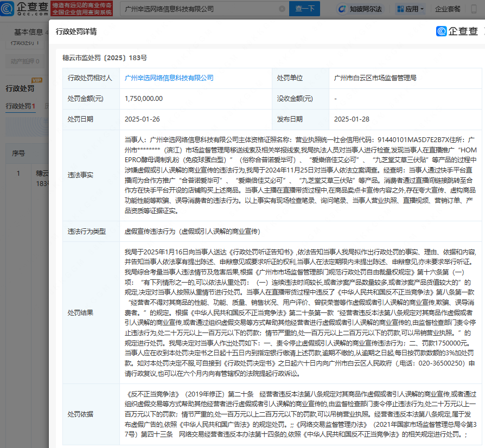Click the VIP badge above 行政处罚
The image size is (485, 448).
(x=37, y=80)
